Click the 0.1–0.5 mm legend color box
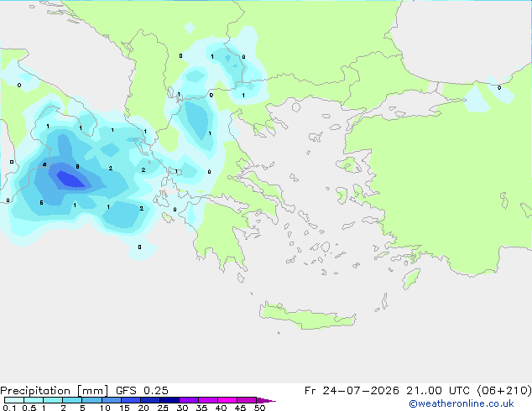532x411 pixels. (x=14, y=400)
